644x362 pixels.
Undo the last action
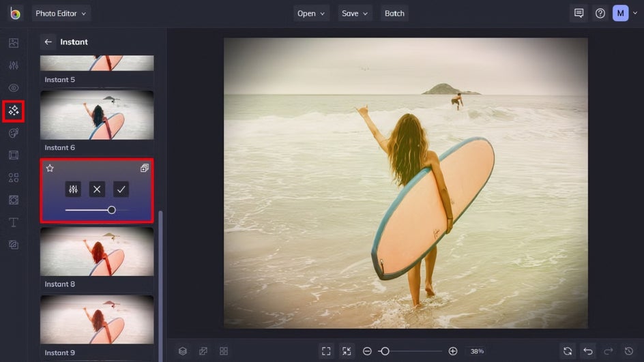(x=588, y=351)
